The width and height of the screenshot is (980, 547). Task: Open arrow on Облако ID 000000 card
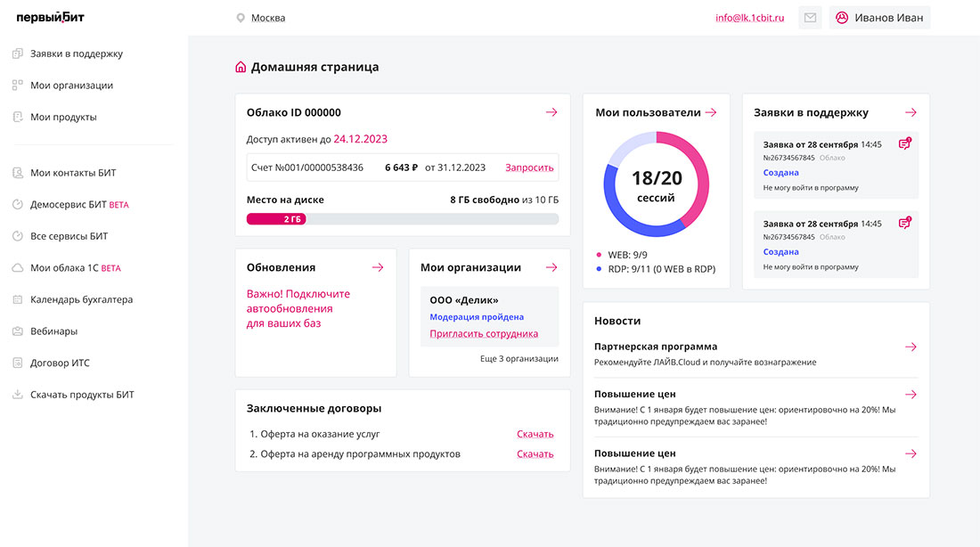tap(551, 112)
